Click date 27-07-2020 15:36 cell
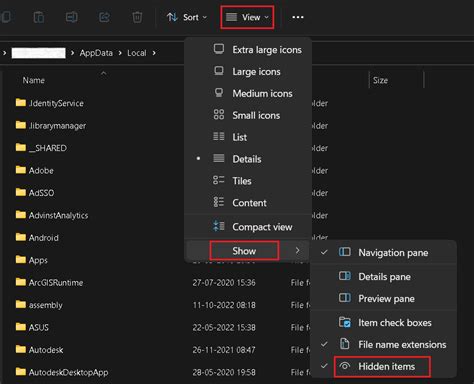Screen dimensions: 474x384 point(224,283)
